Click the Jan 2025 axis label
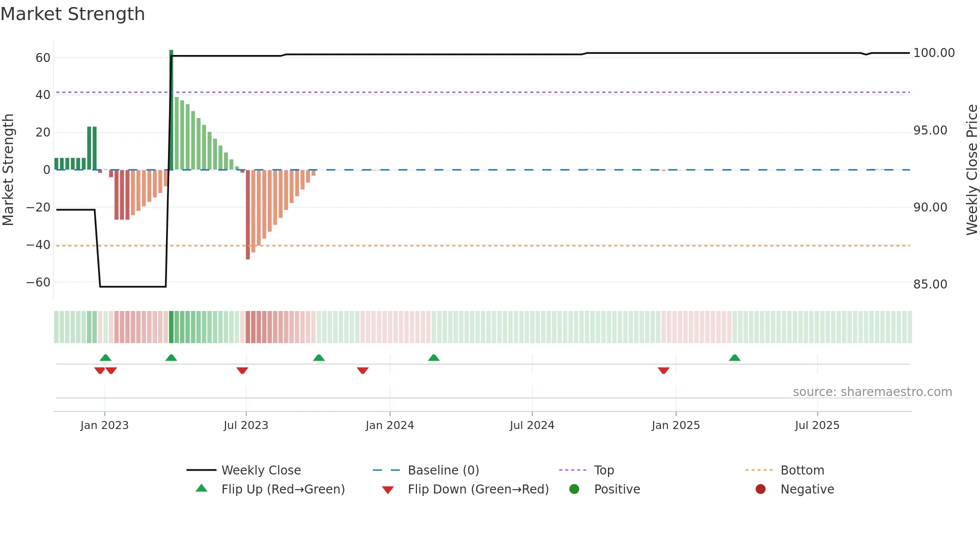The width and height of the screenshot is (980, 551). (676, 425)
